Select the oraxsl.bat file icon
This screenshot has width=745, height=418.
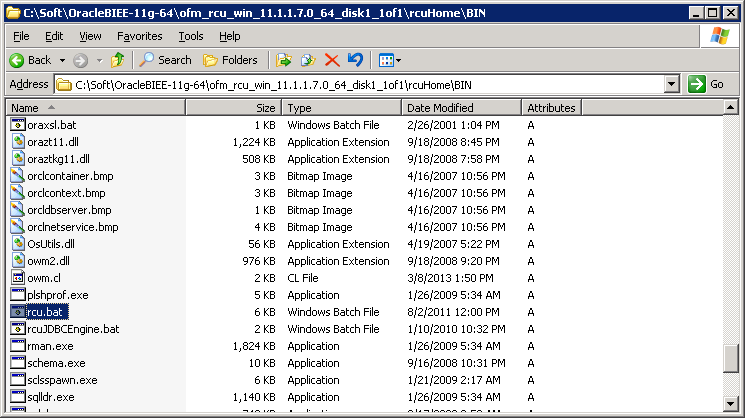point(18,125)
